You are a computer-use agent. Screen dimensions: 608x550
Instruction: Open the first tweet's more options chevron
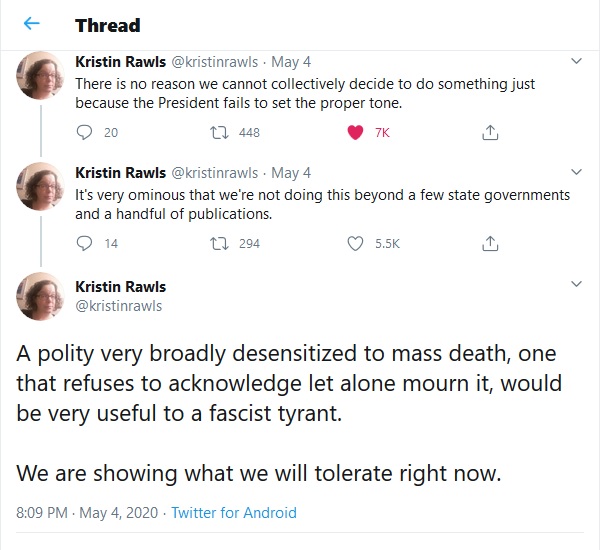(575, 62)
